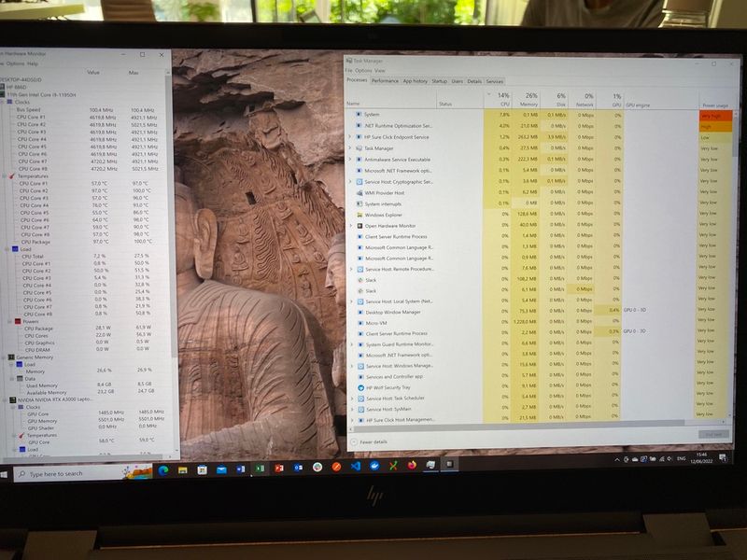Switch to the Users tab

point(457,81)
